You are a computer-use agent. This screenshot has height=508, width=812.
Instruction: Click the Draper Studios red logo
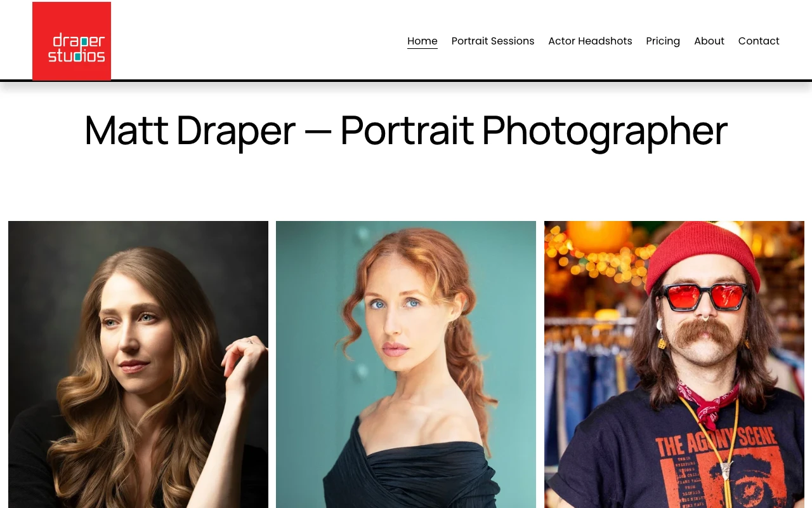[72, 41]
